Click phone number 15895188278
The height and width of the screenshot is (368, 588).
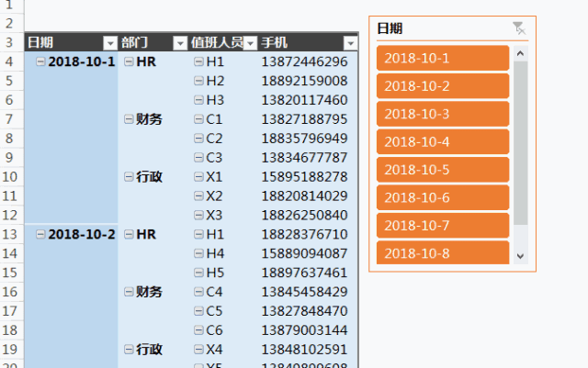(304, 176)
